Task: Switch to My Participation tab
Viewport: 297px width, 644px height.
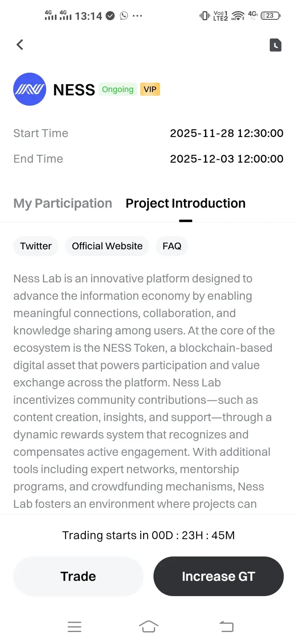Action: click(63, 204)
